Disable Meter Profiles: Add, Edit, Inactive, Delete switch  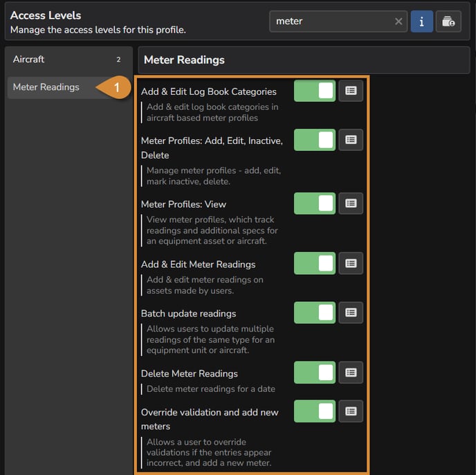315,140
